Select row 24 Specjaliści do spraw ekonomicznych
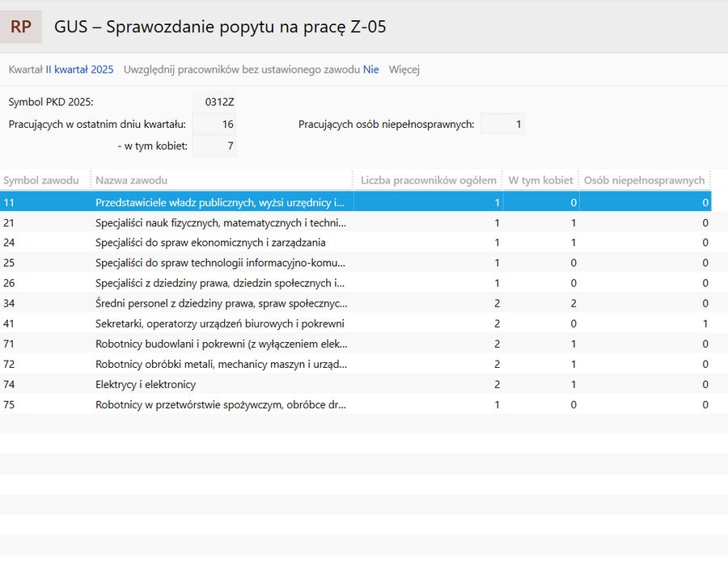728x566 pixels. point(210,243)
